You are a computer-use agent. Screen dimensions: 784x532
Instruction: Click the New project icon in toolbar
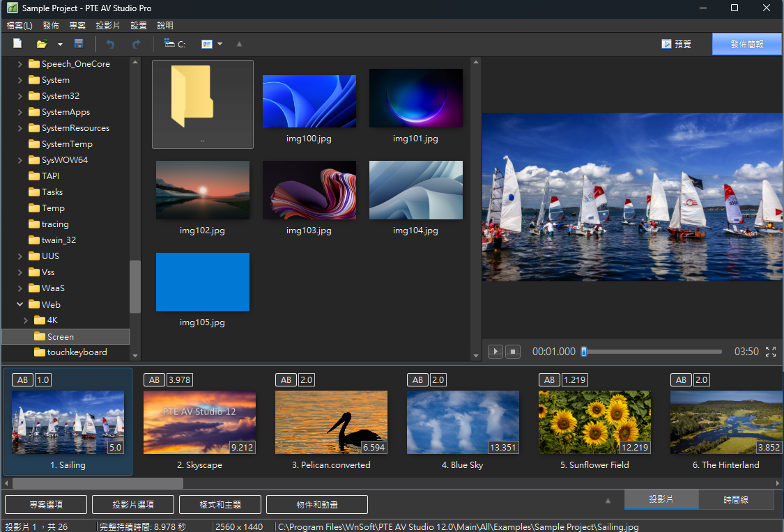[17, 44]
